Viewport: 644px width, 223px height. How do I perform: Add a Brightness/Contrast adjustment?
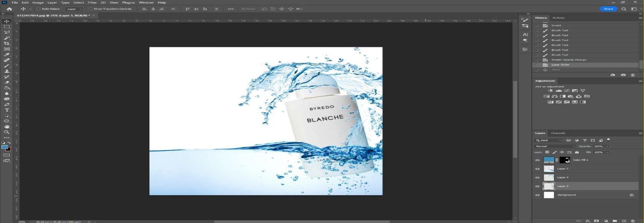pyautogui.click(x=550, y=91)
